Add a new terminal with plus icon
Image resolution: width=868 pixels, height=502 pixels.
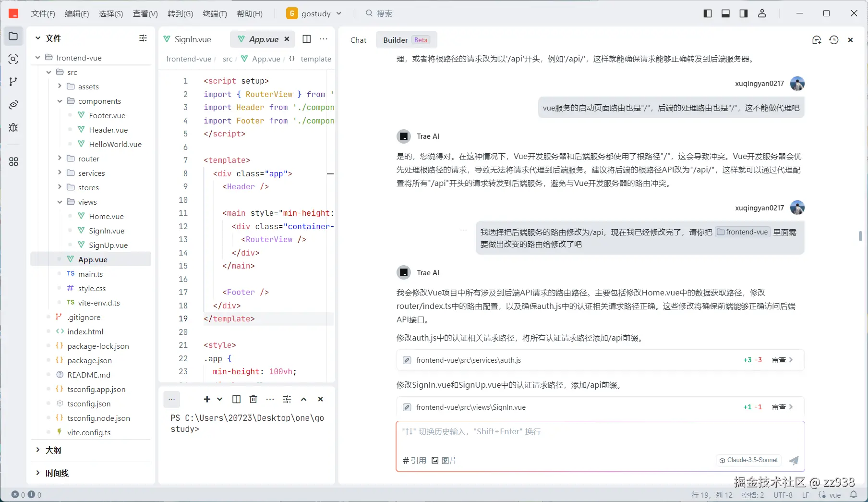coord(207,399)
